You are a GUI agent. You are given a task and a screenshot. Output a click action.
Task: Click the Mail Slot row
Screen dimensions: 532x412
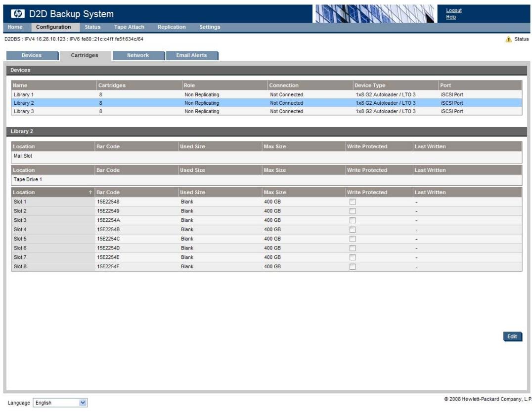point(266,156)
